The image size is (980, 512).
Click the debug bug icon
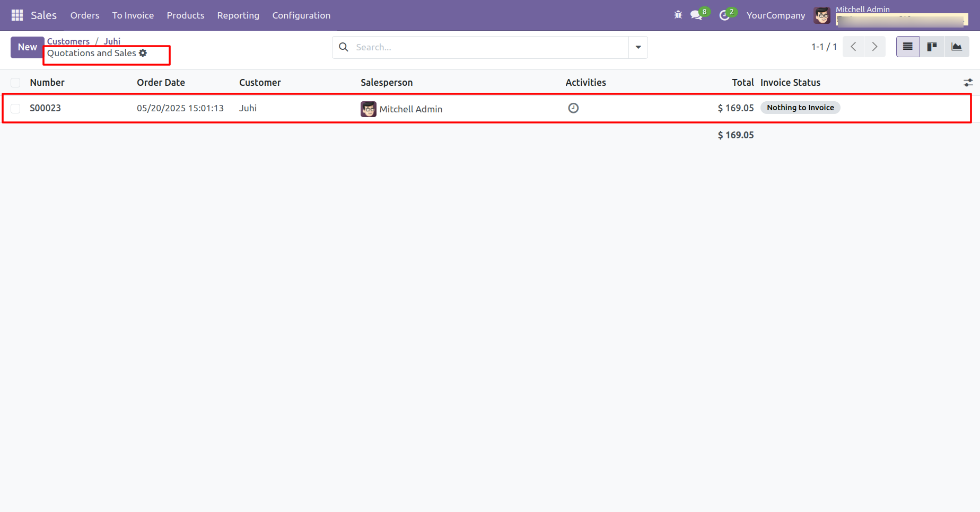click(x=678, y=15)
